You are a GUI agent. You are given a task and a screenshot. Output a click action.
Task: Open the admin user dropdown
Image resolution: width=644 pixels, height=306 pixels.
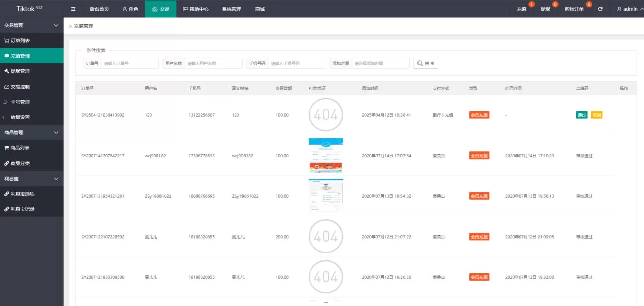tap(627, 9)
